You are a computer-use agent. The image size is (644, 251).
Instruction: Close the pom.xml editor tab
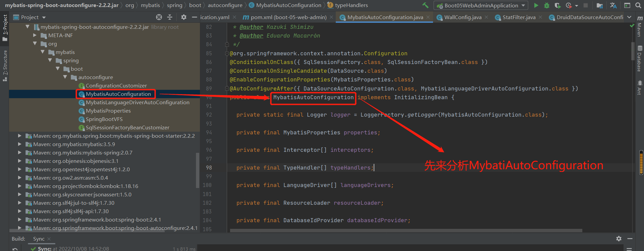pyautogui.click(x=331, y=17)
